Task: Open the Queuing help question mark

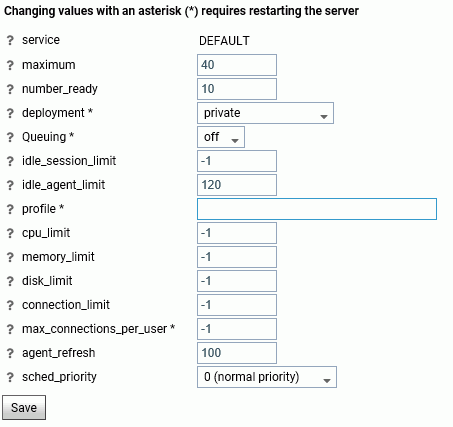Action: click(10, 137)
